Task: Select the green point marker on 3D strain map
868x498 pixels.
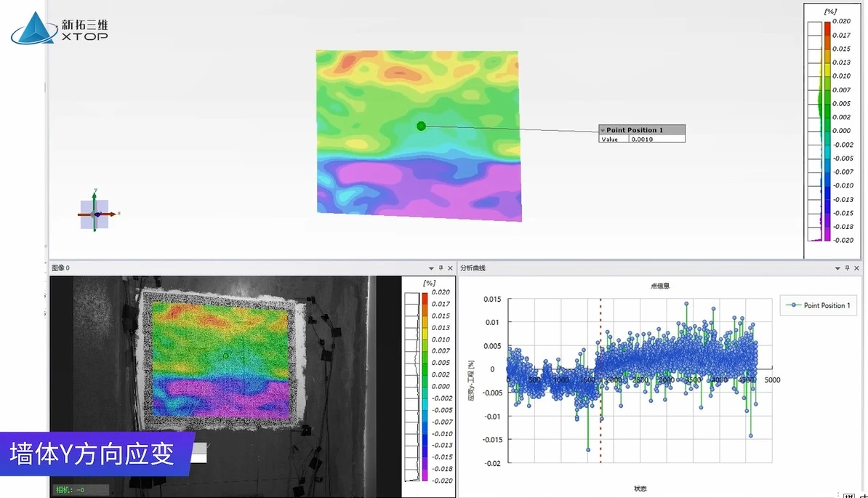Action: pos(421,126)
